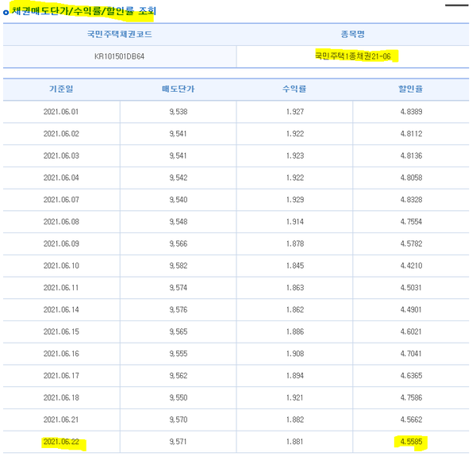Select discount rate 4.8389
The width and height of the screenshot is (476, 460).
[x=411, y=112]
